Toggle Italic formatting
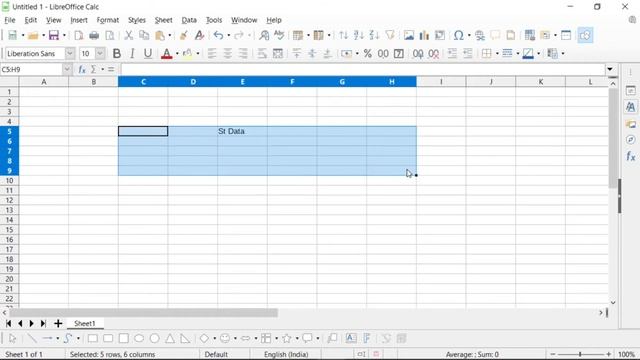Viewport: 640px width, 360px height. point(132,53)
